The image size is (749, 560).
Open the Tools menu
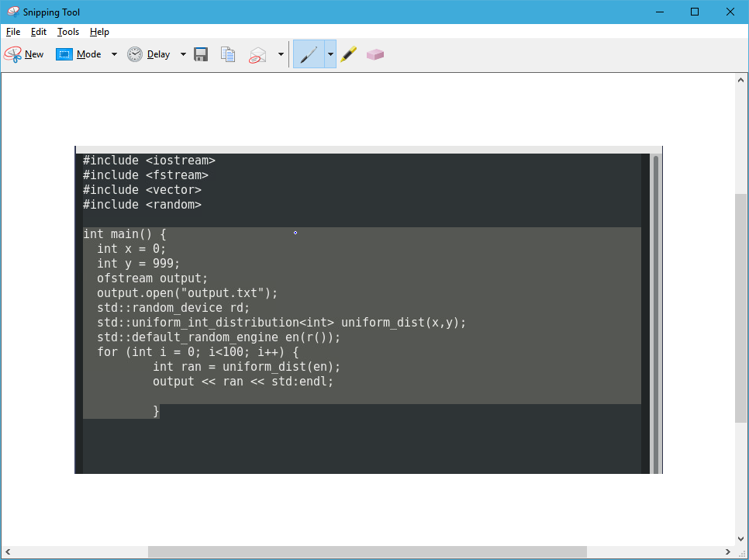coord(68,32)
